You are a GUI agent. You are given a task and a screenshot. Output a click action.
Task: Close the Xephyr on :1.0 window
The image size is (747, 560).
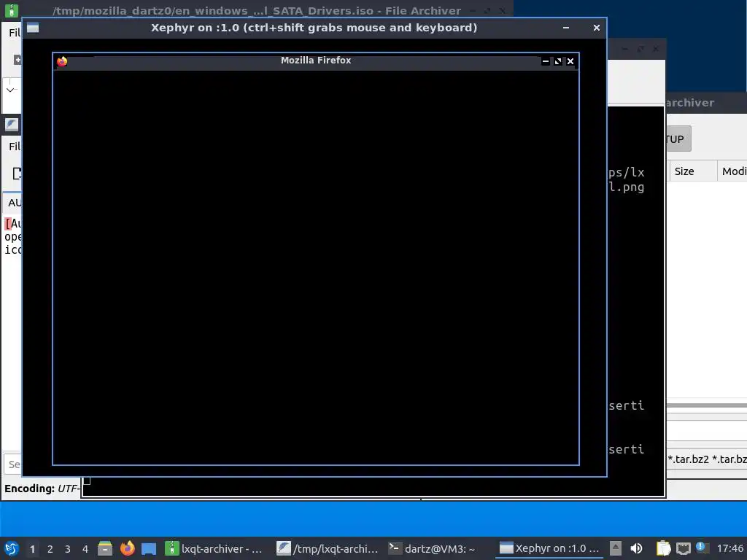pos(597,28)
